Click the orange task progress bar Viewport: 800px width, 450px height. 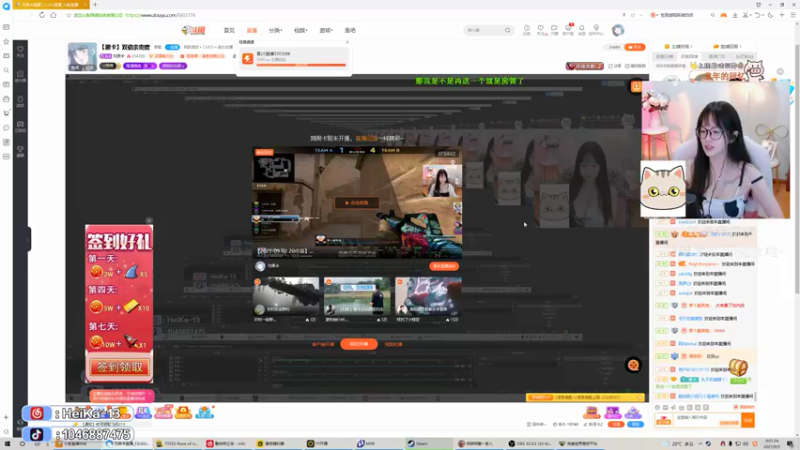click(x=301, y=65)
